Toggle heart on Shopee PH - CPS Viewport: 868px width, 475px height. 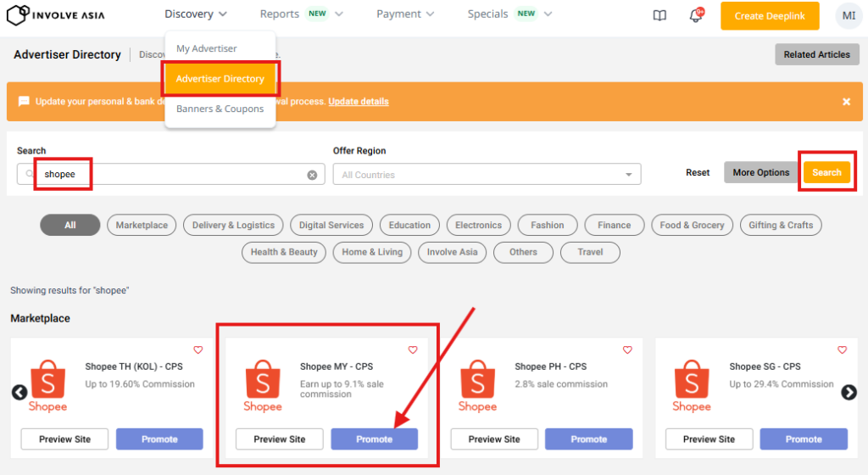627,349
